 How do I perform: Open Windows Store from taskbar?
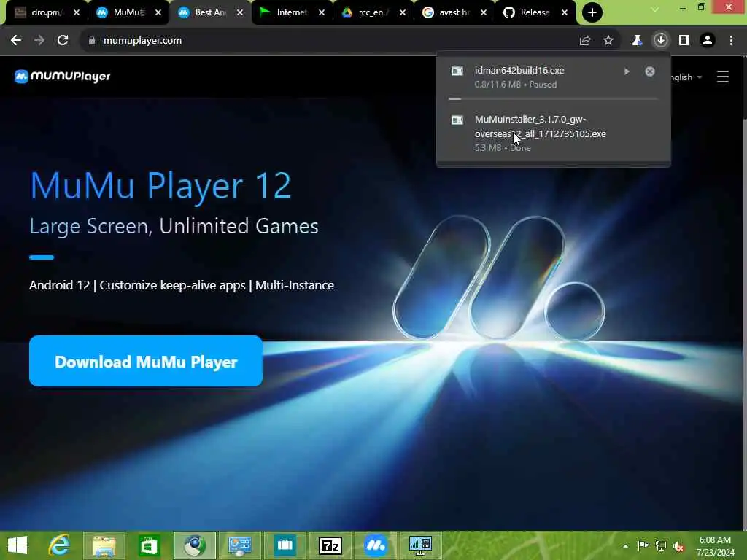pyautogui.click(x=149, y=545)
